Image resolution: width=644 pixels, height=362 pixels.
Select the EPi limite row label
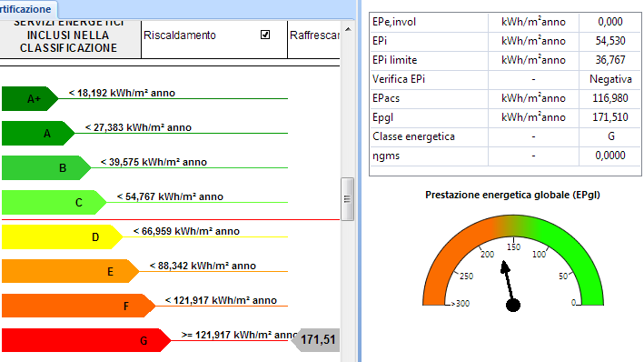(395, 60)
